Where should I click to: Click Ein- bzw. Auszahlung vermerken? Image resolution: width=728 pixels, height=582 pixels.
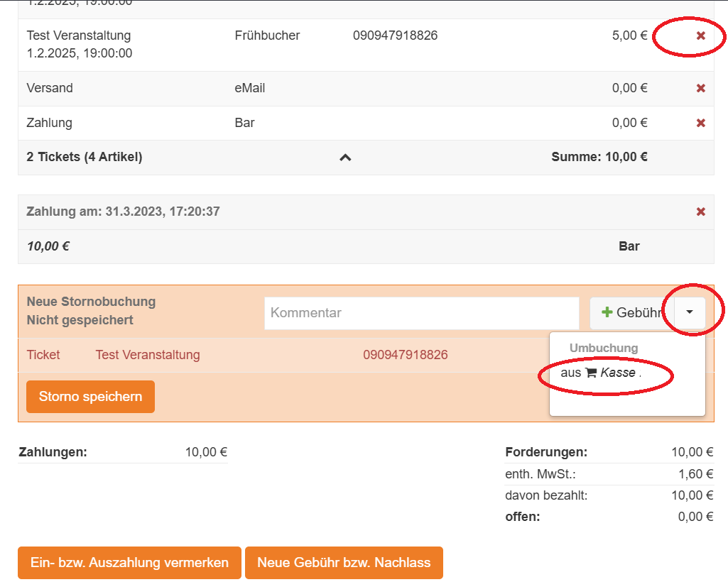[129, 563]
